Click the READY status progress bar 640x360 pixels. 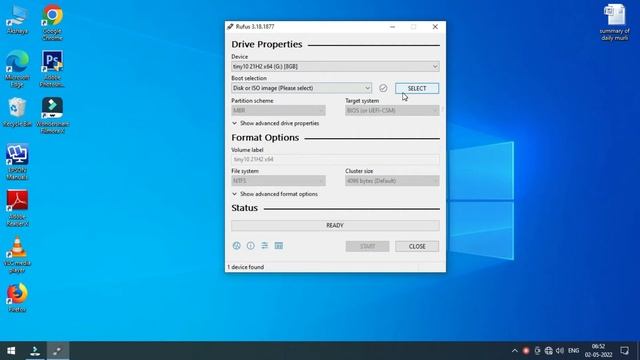tap(335, 226)
